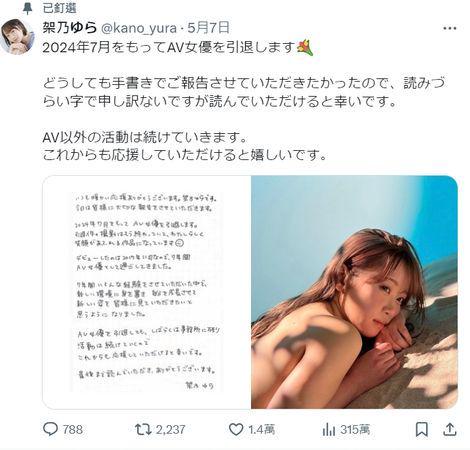Viewport: 470px width, 450px height.
Task: Click the 5月7日 timestamp
Action: (x=208, y=28)
